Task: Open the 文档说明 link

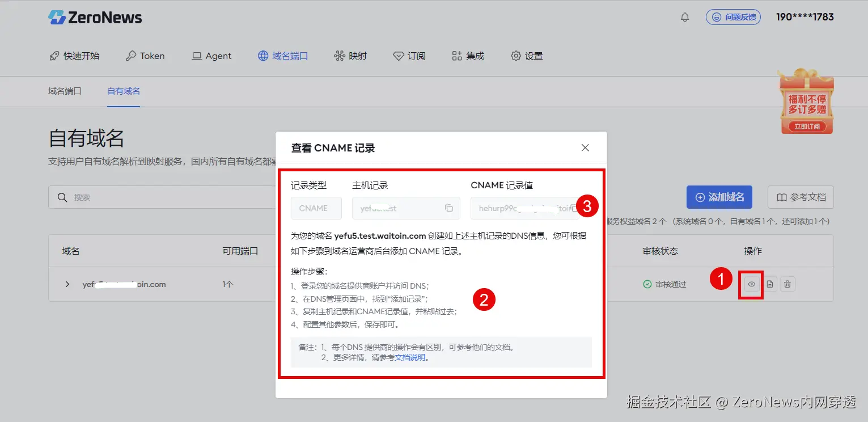Action: [410, 357]
